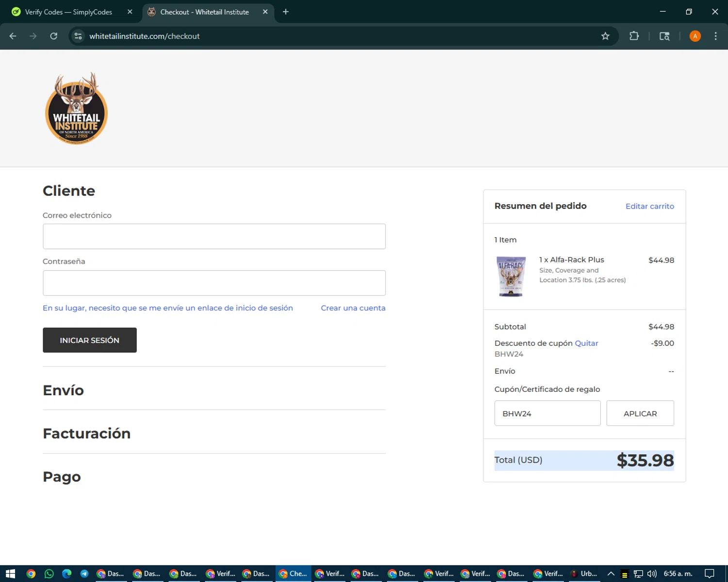Image resolution: width=728 pixels, height=582 pixels.
Task: Click the Subtotal $44.98 value
Action: point(661,326)
